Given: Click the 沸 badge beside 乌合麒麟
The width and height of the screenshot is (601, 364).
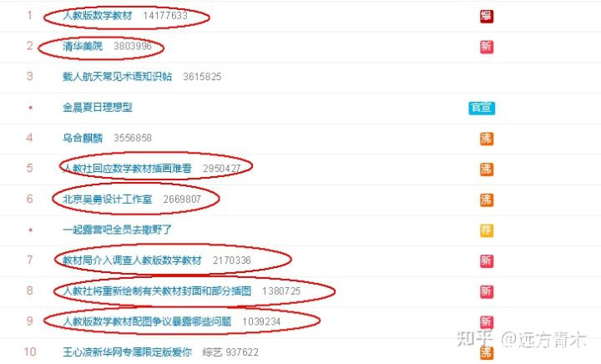Looking at the screenshot, I should (487, 139).
